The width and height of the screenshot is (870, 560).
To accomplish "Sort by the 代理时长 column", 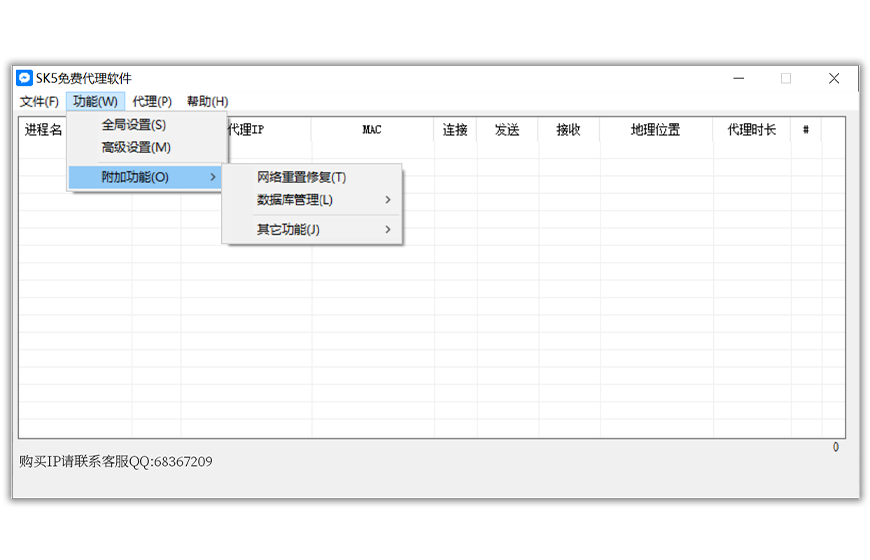I will tap(751, 130).
